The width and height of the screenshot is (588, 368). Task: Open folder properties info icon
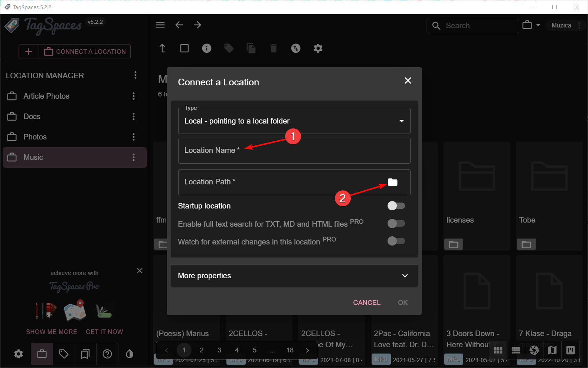coord(207,48)
